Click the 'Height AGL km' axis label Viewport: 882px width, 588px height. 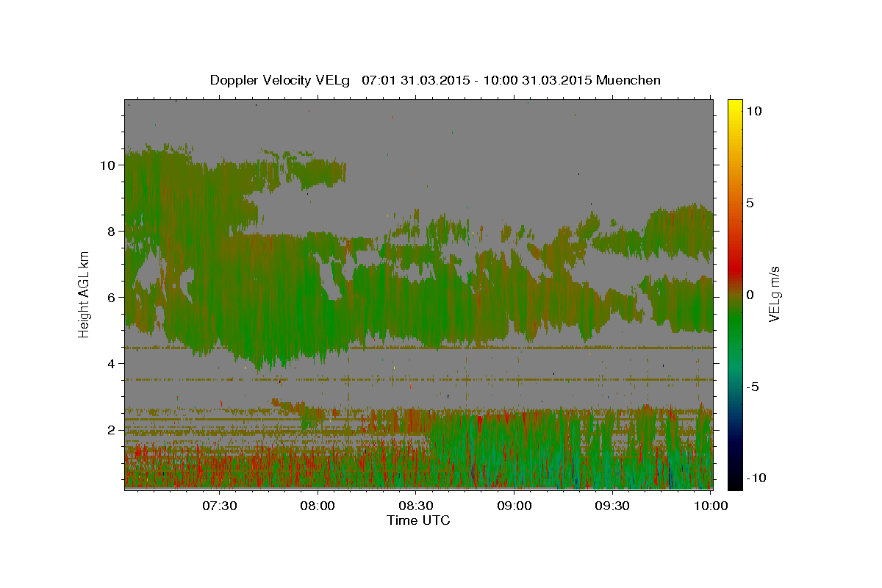(84, 293)
